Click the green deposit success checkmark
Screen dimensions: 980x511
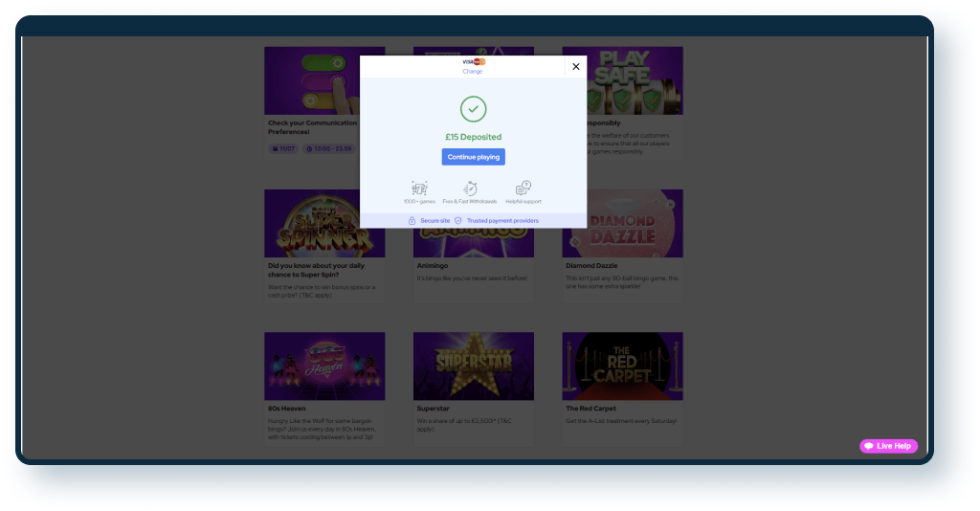[x=473, y=109]
